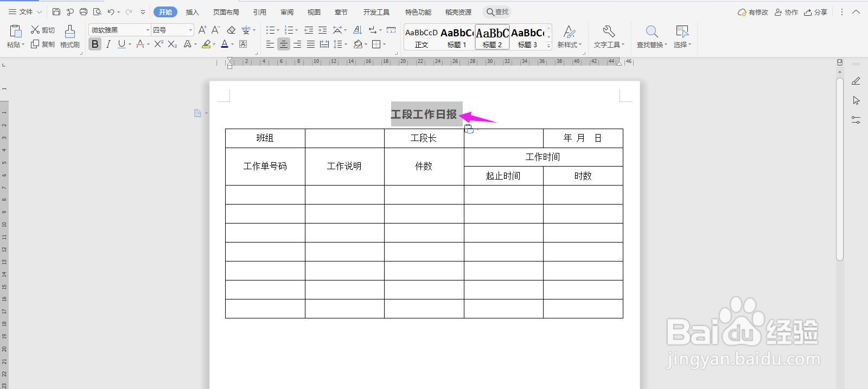Click the sort A-Z icon
The width and height of the screenshot is (868, 389).
click(358, 30)
